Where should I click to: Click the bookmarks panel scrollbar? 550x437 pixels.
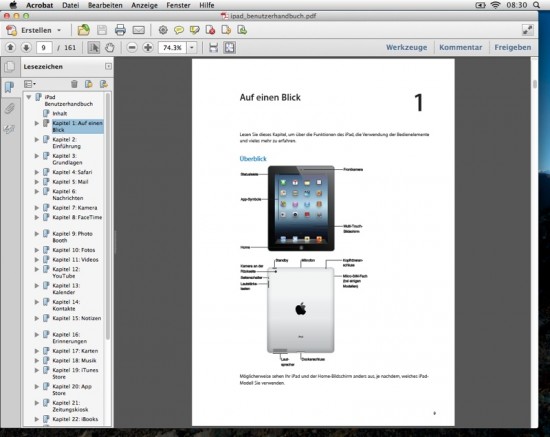point(108,216)
